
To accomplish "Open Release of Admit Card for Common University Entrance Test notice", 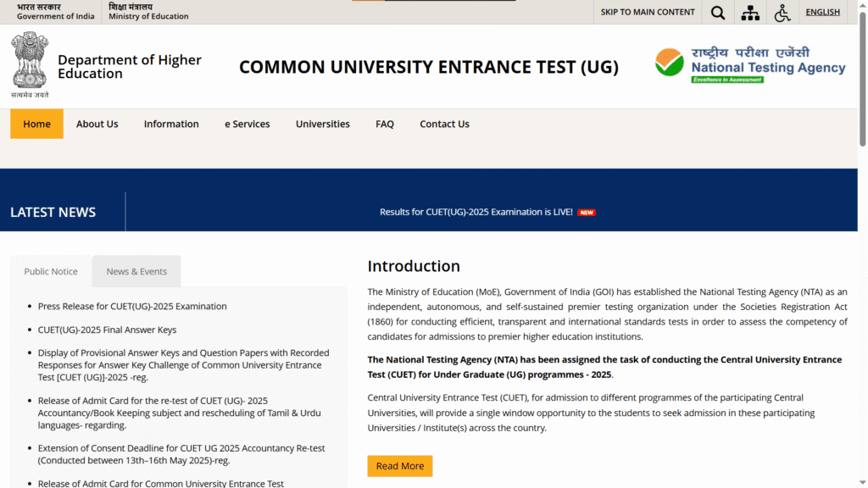I will tap(160, 483).
